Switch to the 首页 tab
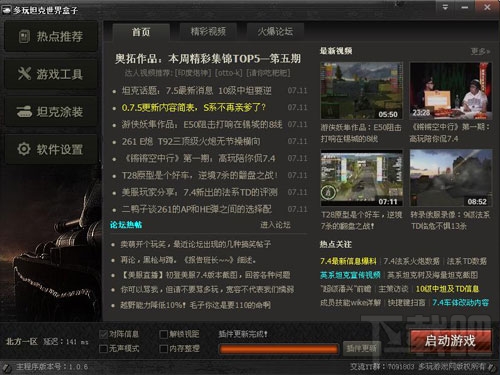The height and width of the screenshot is (375, 500). click(x=141, y=32)
